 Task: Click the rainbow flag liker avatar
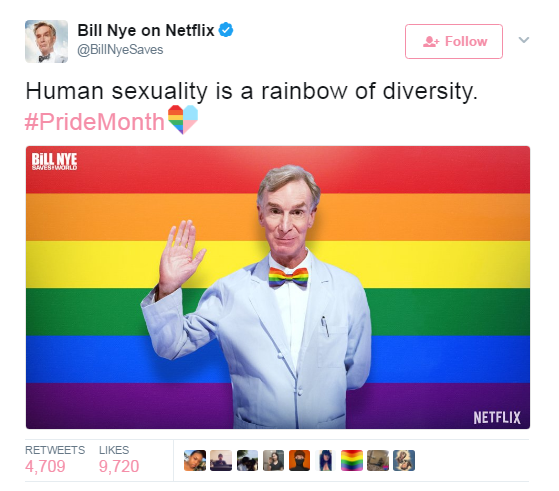click(352, 460)
